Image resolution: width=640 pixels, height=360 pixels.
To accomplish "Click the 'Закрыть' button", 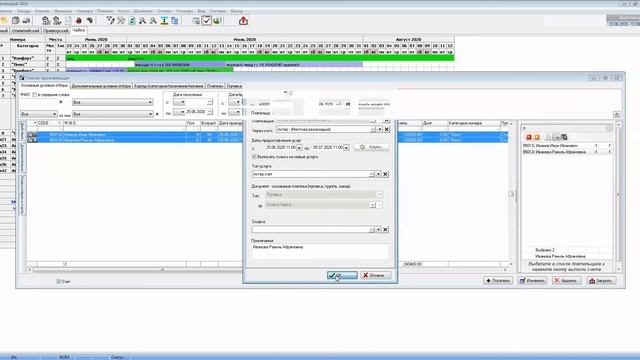I will click(601, 281).
